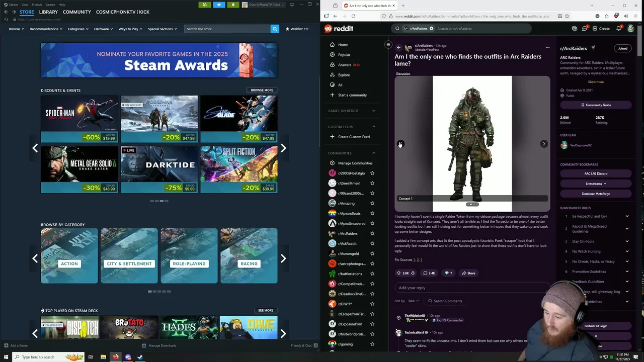Open the Spider-Man Miles Morales discount tile
The image size is (644, 362).
tap(79, 119)
